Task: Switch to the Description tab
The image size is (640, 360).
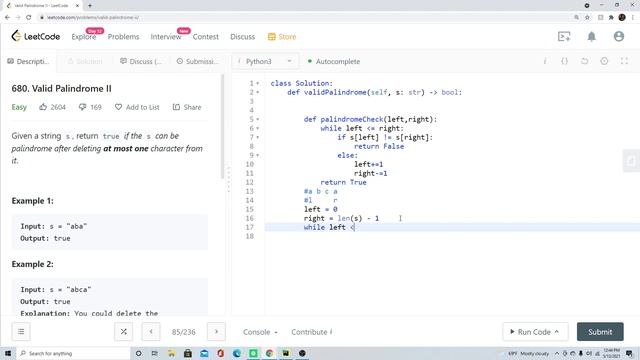Action: (28, 61)
